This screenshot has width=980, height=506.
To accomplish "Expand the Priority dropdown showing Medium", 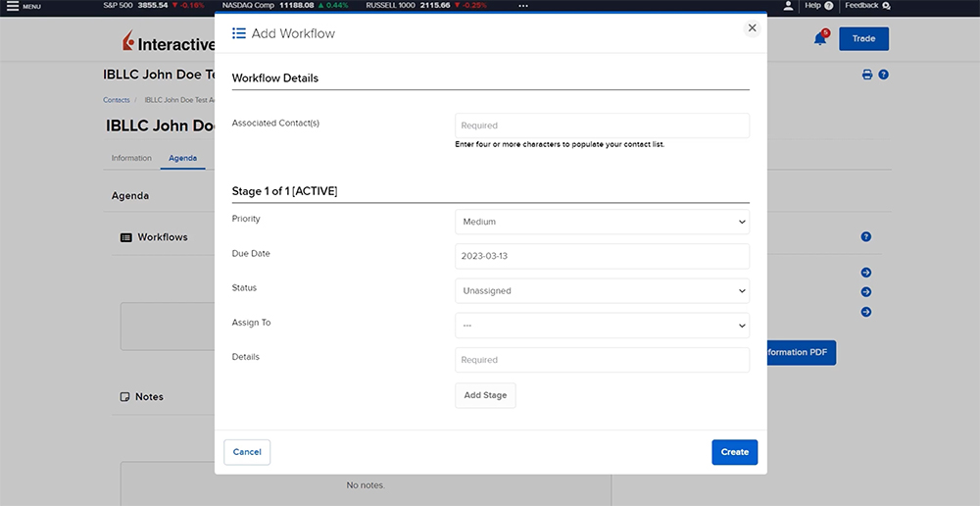I will pos(602,222).
